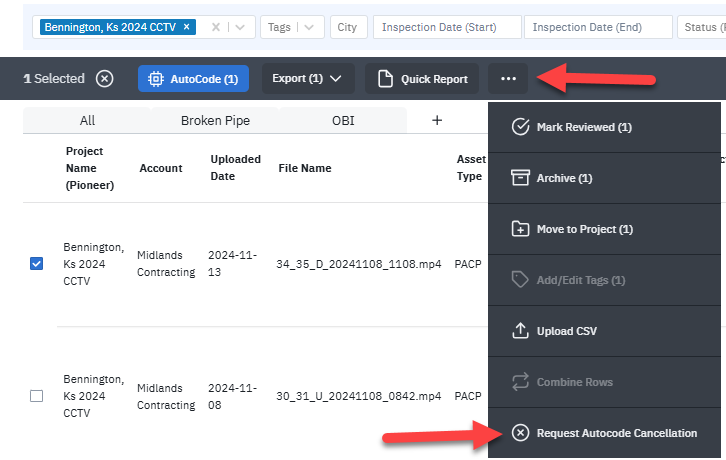Click the Quick Report document icon
This screenshot has width=726, height=460.
[385, 79]
